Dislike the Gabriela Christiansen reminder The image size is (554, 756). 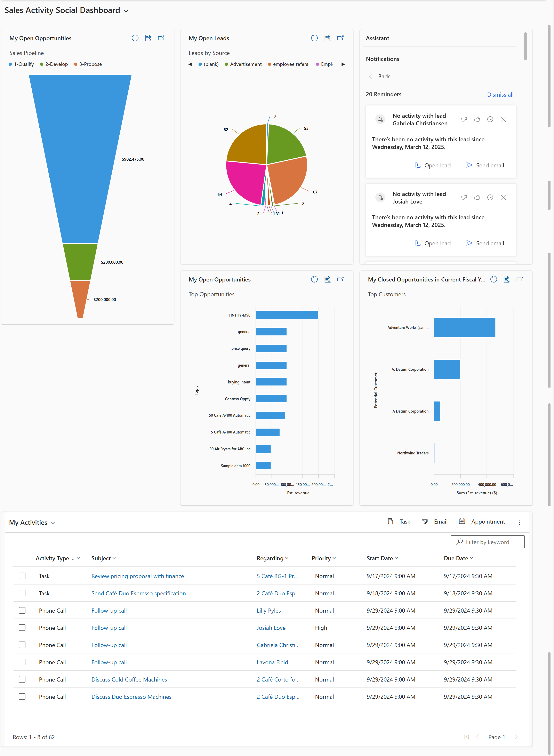464,119
